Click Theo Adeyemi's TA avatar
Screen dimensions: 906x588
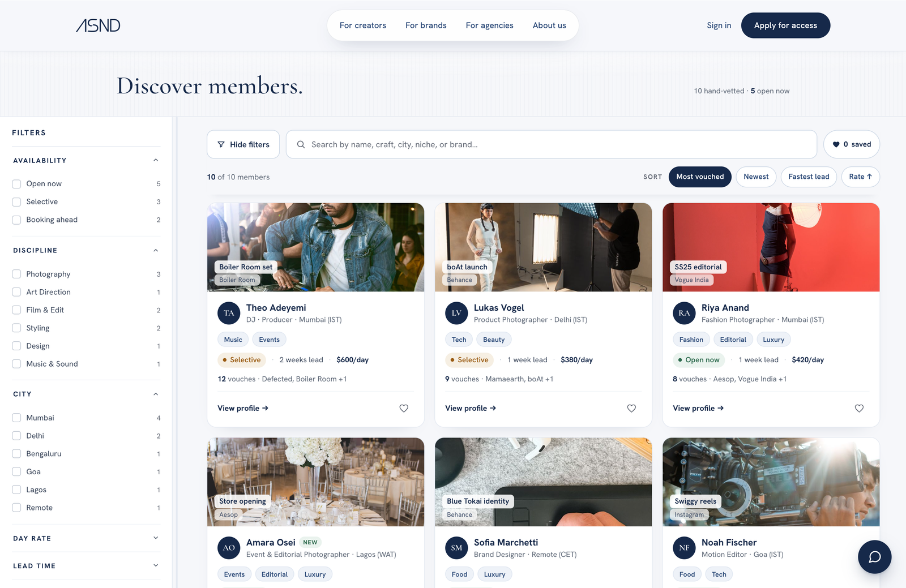pyautogui.click(x=229, y=313)
